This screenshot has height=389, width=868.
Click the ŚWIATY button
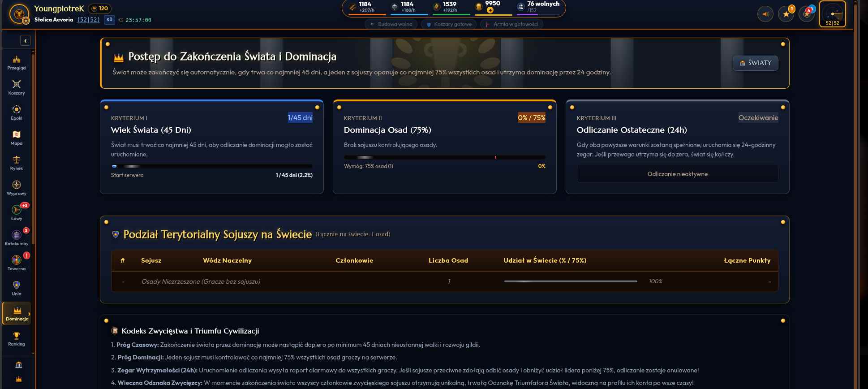(755, 63)
